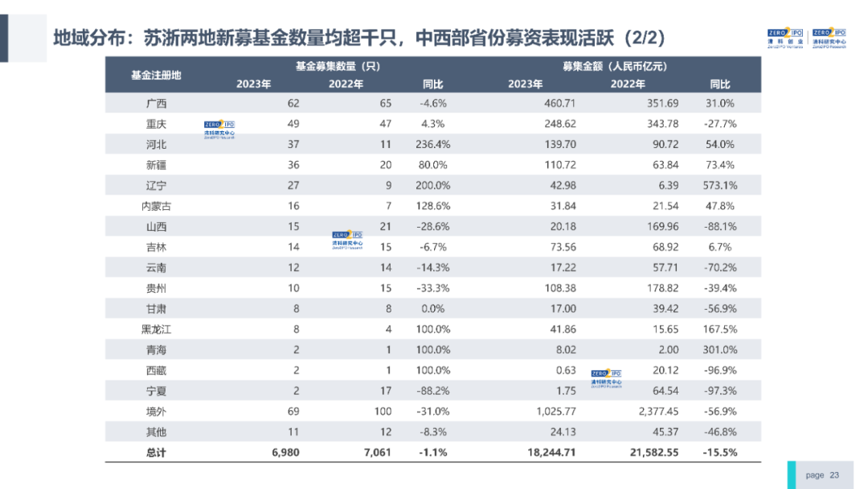This screenshot has height=489, width=868.
Task: Click the 贵州 row label
Action: click(156, 288)
